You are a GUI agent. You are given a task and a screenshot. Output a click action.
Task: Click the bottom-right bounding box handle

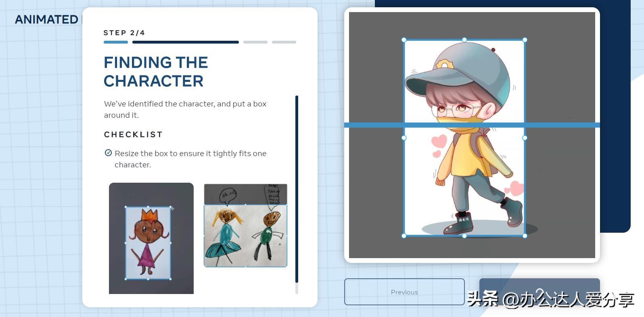525,236
